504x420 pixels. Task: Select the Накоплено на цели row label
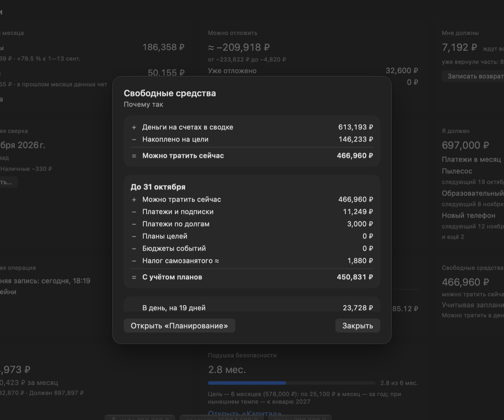tap(175, 139)
